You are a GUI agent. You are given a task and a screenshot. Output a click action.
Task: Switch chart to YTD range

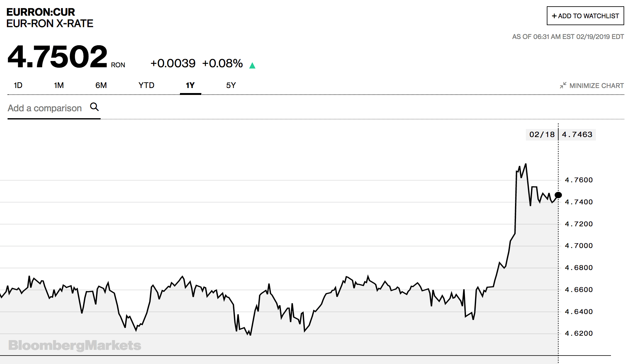146,85
